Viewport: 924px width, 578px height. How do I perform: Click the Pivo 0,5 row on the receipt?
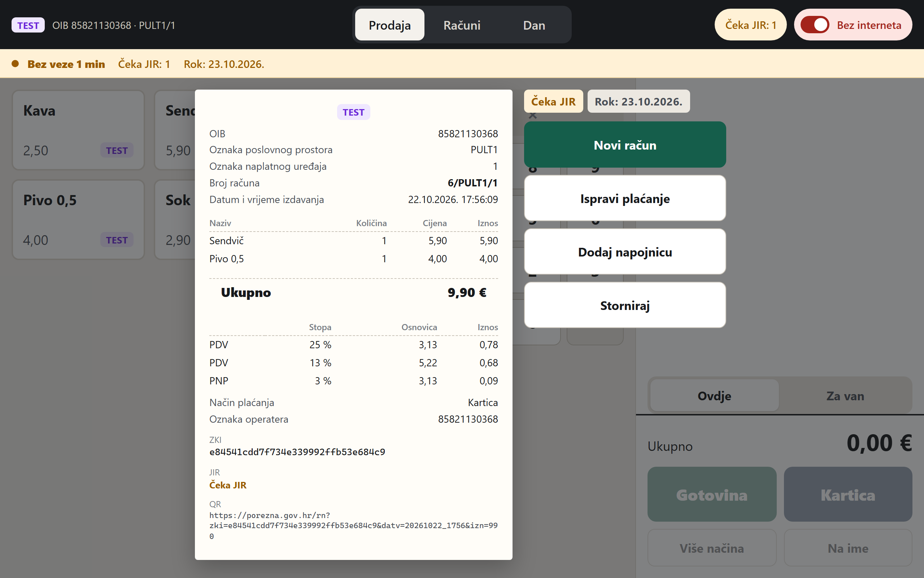[x=354, y=258]
